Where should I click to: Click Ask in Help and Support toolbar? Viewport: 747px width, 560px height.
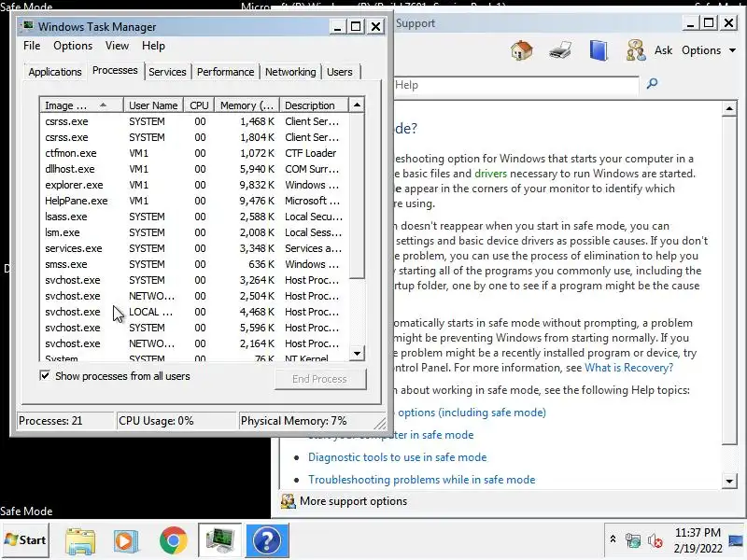[x=663, y=50]
